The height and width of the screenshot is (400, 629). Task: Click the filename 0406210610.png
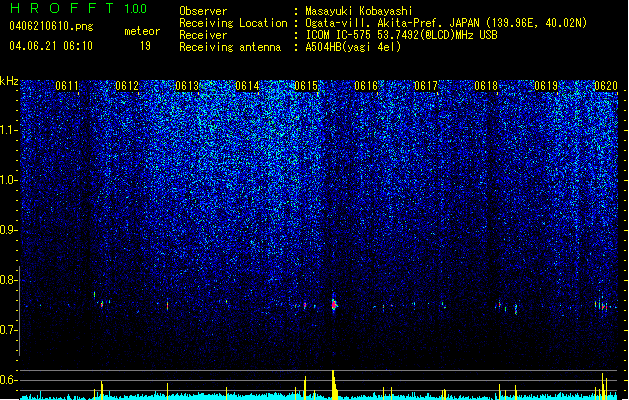[51, 26]
